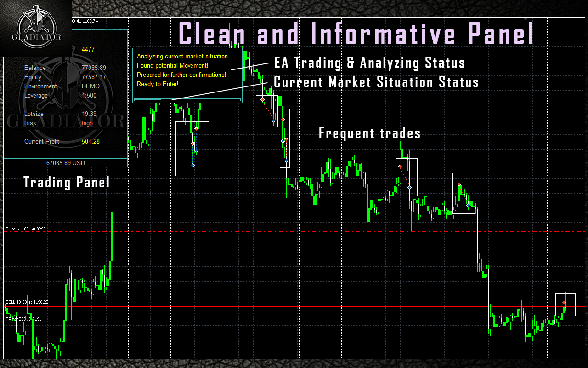Click the 'Environment' label
Screen dimensions: 588x368
[x=40, y=86]
